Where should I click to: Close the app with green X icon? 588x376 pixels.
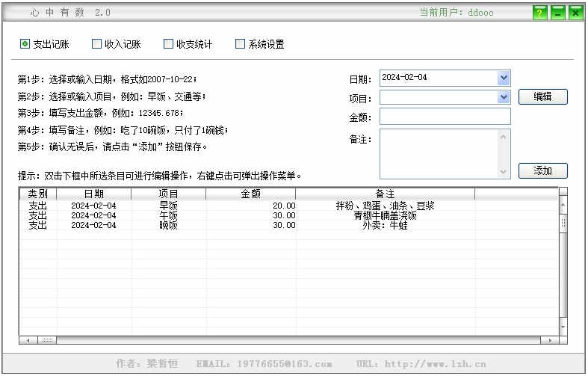click(575, 13)
